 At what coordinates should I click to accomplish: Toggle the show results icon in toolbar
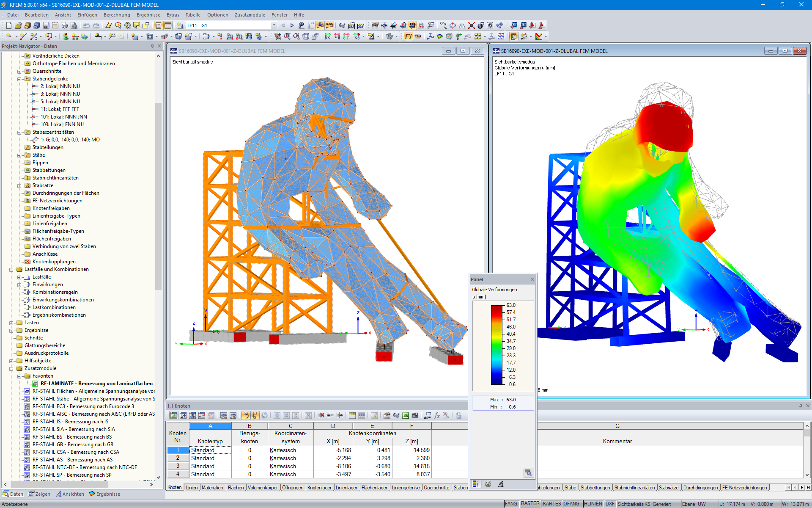click(x=319, y=25)
